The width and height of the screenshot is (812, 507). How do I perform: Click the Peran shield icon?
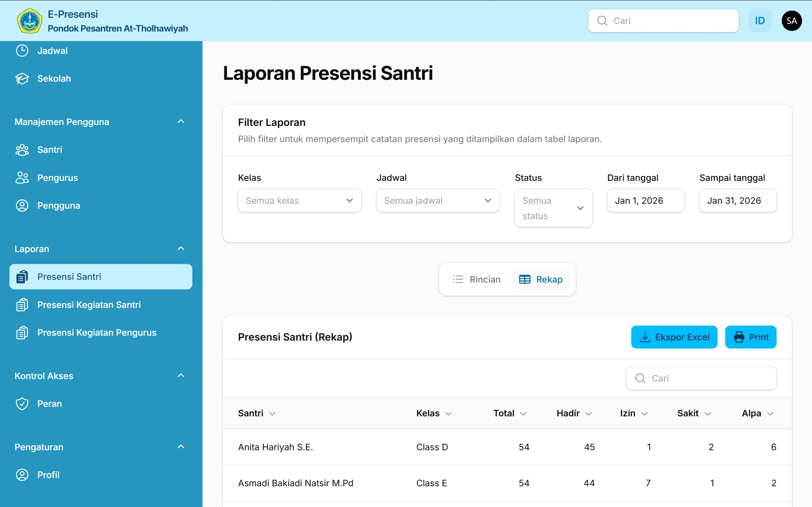coord(21,403)
